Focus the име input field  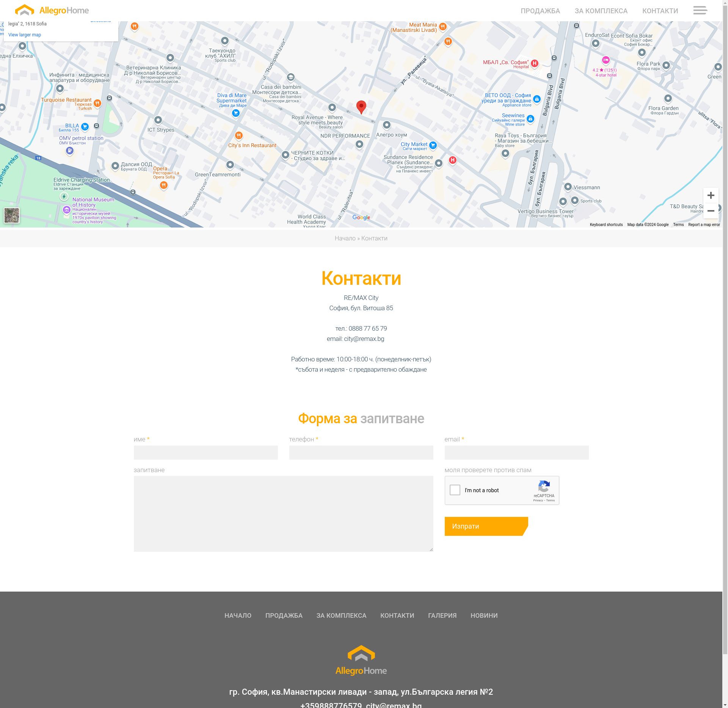[206, 452]
